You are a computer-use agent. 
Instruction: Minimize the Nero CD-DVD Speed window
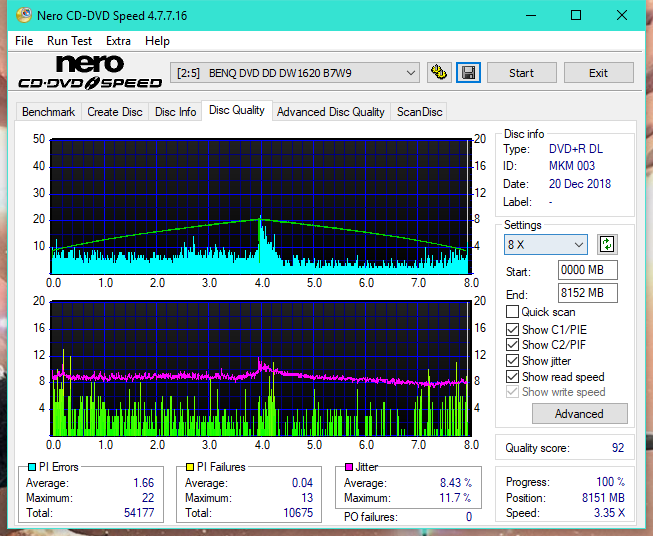[x=531, y=15]
